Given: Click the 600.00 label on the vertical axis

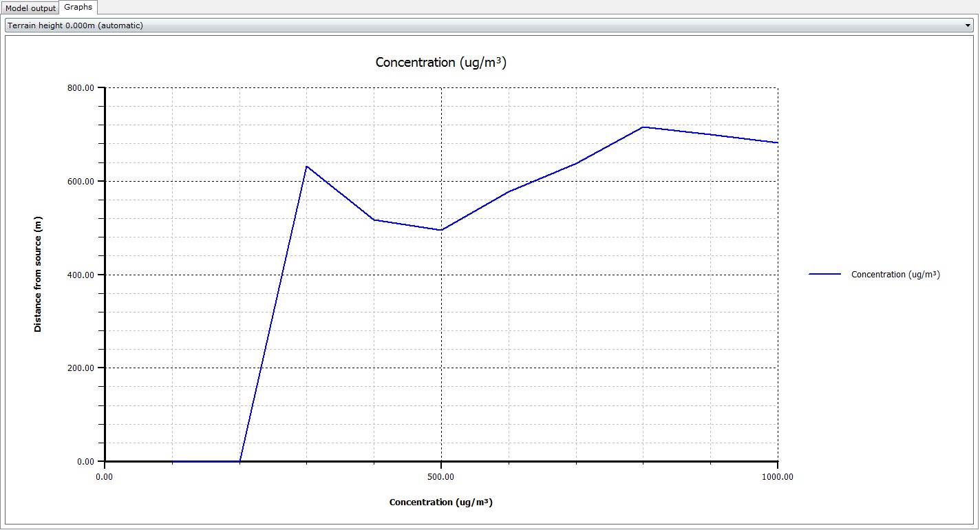Looking at the screenshot, I should [81, 182].
